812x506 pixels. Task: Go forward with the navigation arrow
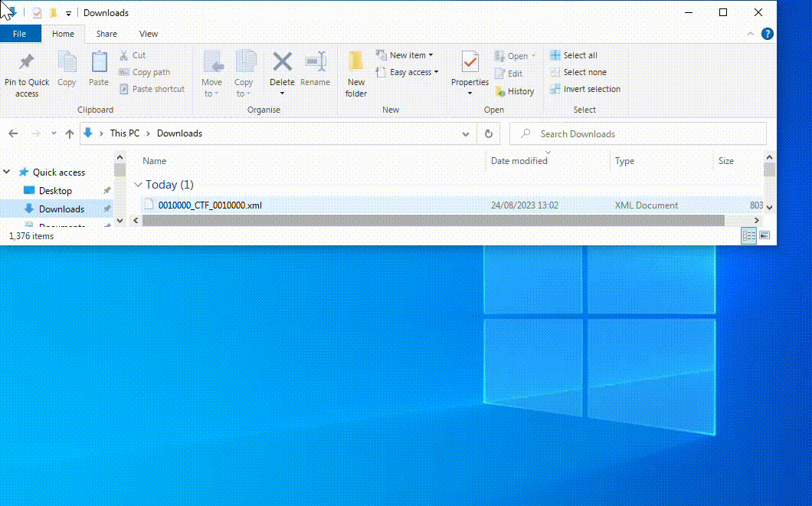pos(36,133)
